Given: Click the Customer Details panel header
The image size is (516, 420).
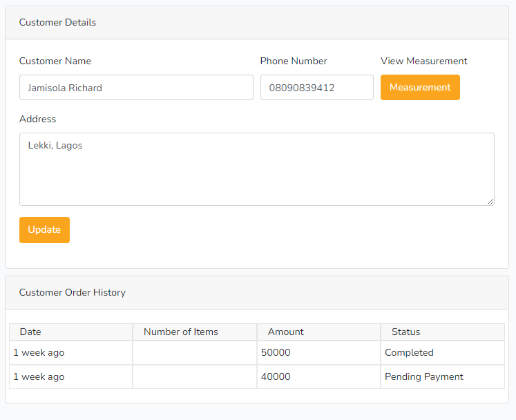Looking at the screenshot, I should tap(58, 22).
